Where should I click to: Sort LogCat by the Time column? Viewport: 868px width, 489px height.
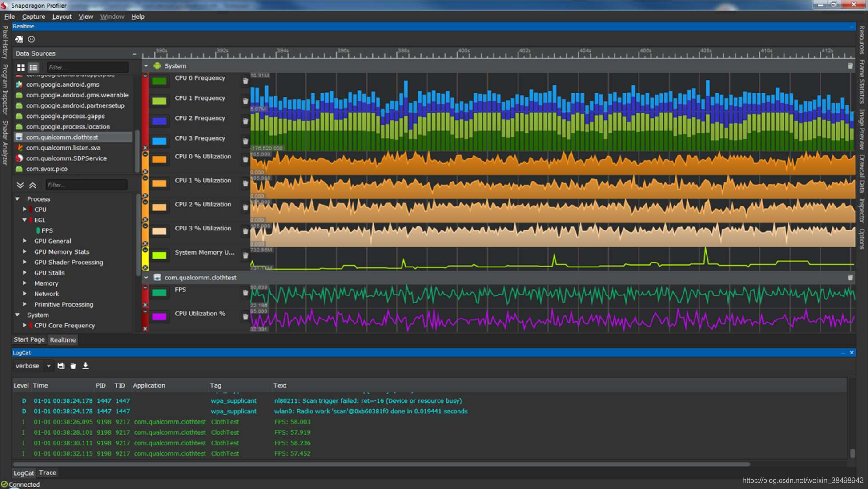tap(40, 386)
